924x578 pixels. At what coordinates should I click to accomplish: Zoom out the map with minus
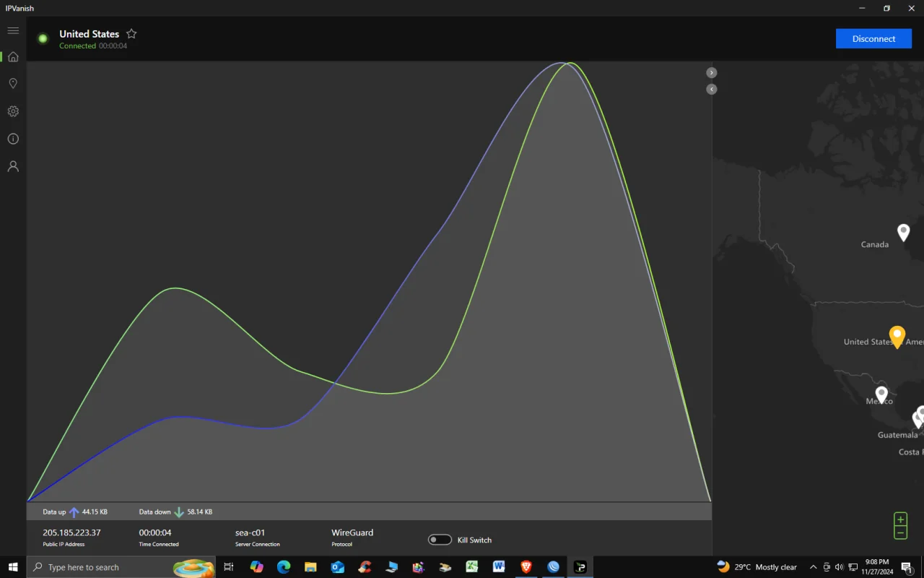click(900, 532)
